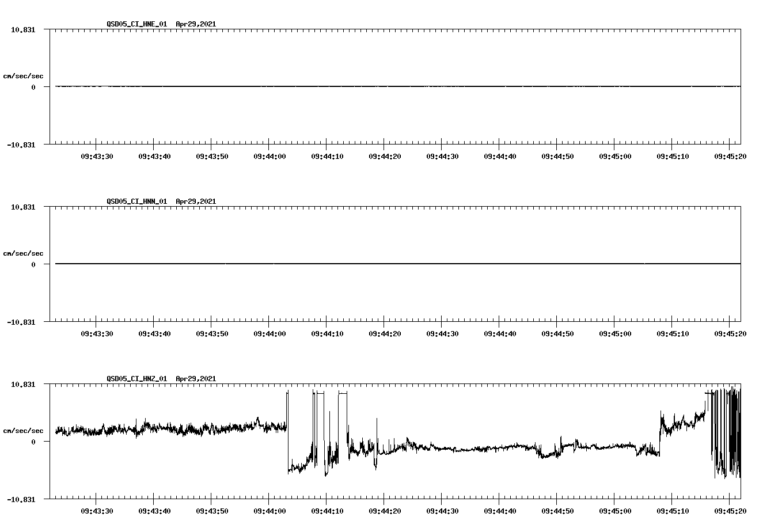Click the Apr29,2021 date on the bottom plot
This screenshot has height=532, width=782.
196,379
